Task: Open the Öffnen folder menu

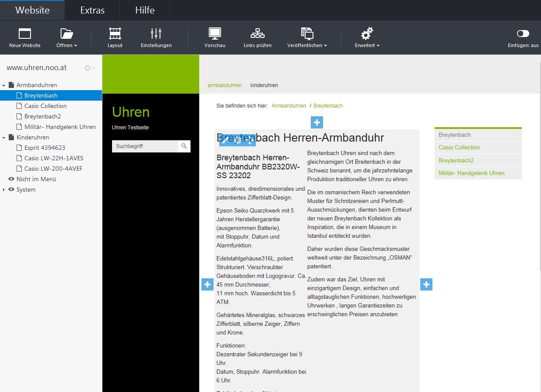Action: [67, 37]
